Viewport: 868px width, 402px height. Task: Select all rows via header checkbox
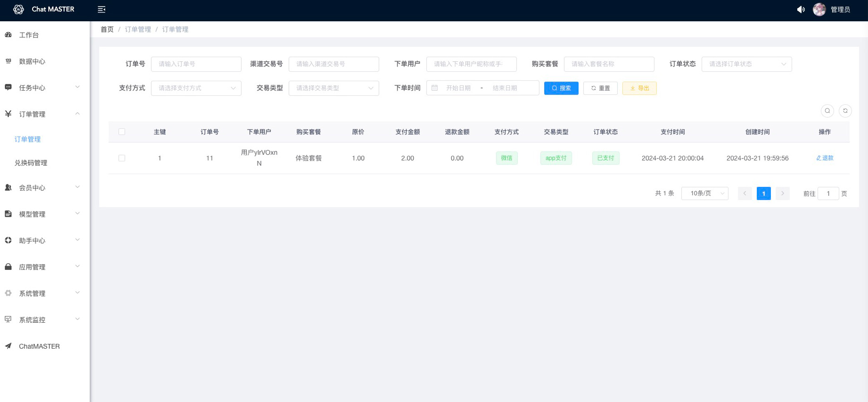(122, 132)
